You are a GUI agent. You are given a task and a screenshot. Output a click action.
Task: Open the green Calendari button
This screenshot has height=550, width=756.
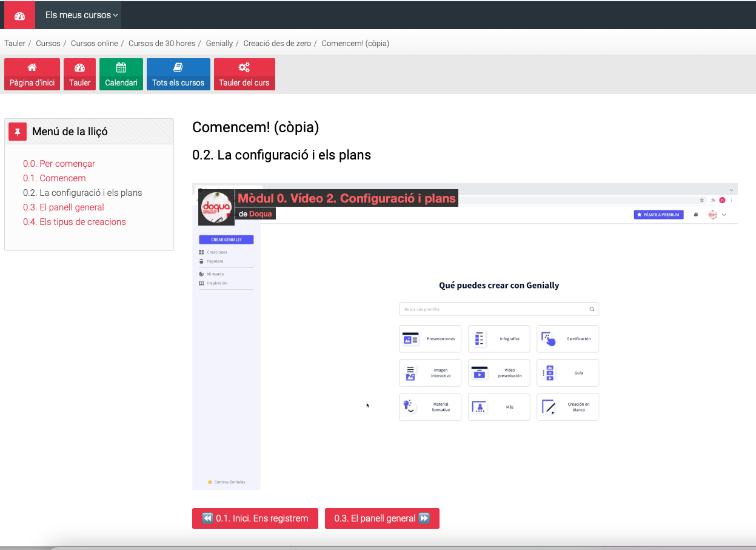pos(121,75)
